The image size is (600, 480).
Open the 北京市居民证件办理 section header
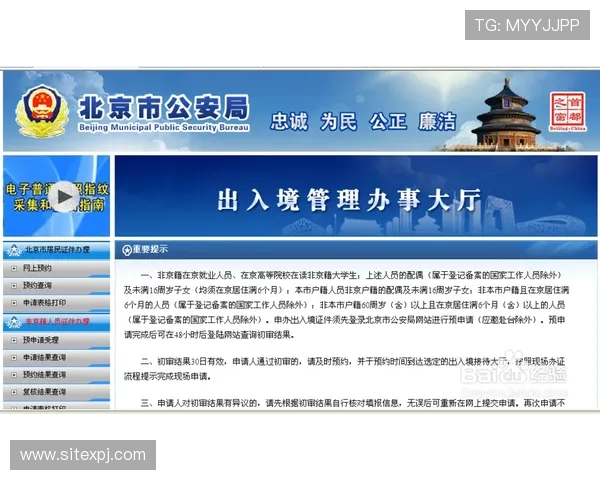point(56,250)
